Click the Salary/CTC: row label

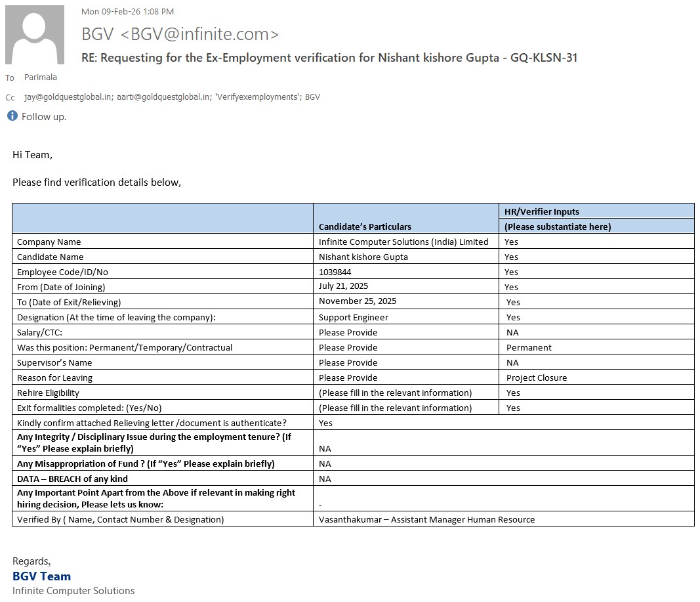40,333
